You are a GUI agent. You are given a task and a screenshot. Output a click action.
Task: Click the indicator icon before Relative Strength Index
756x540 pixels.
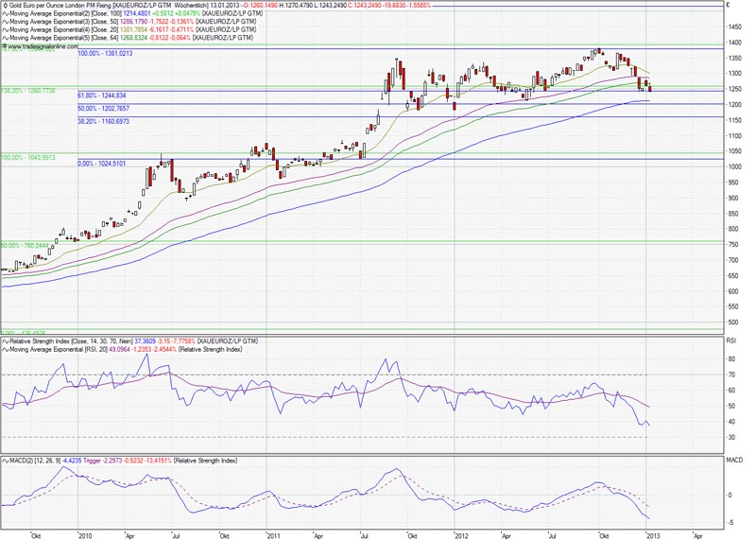6,341
